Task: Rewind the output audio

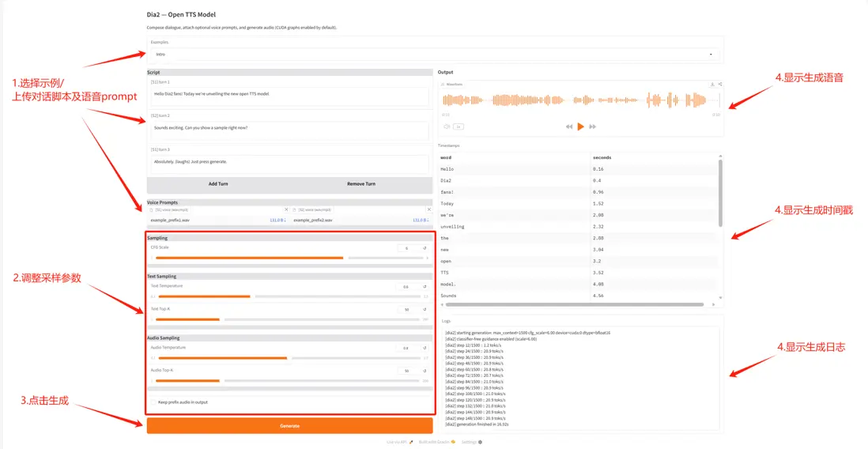Action: 568,126
